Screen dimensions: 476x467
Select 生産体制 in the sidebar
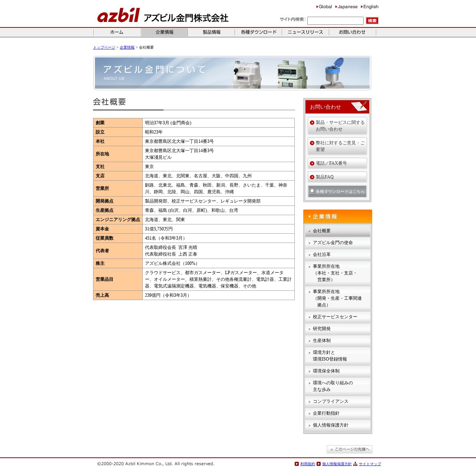click(338, 341)
